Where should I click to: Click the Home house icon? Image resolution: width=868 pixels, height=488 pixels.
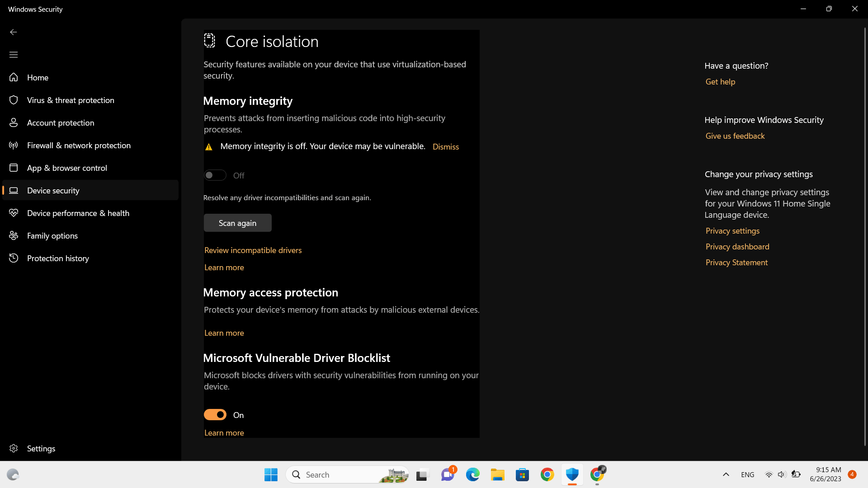(x=14, y=77)
